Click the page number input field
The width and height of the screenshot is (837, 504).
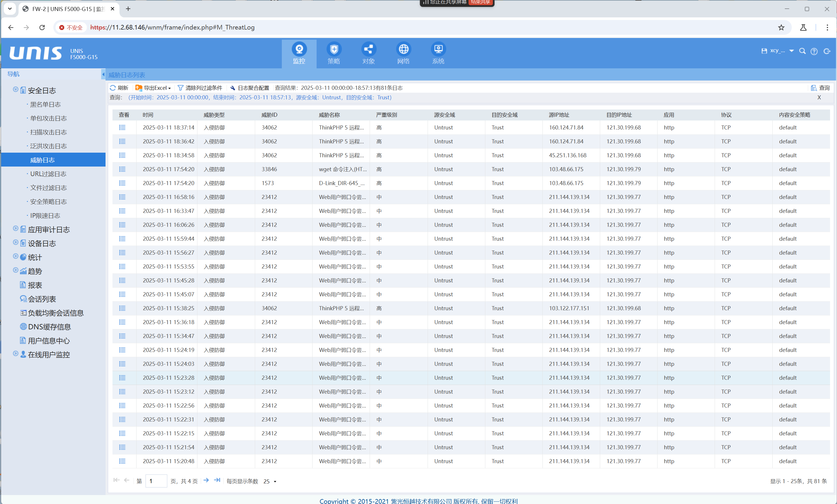156,481
